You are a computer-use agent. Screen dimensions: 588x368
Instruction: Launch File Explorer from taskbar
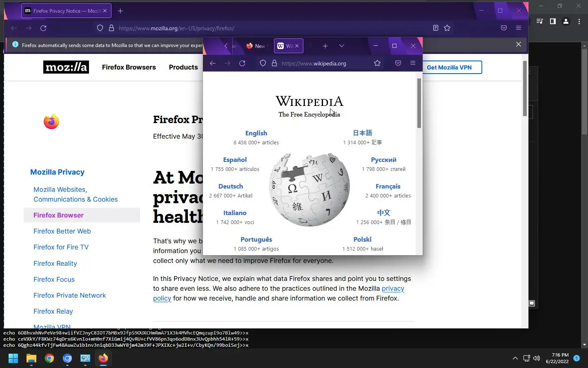point(31,359)
